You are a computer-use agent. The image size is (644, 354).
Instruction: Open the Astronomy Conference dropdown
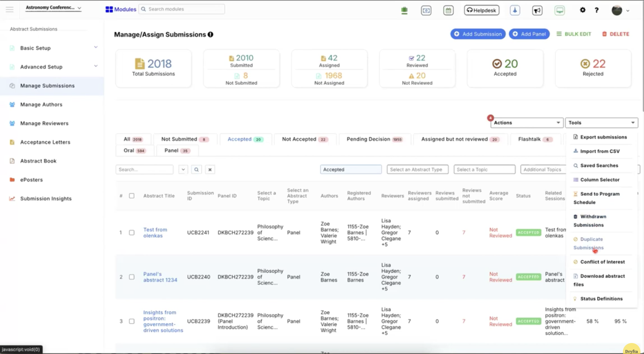click(53, 8)
